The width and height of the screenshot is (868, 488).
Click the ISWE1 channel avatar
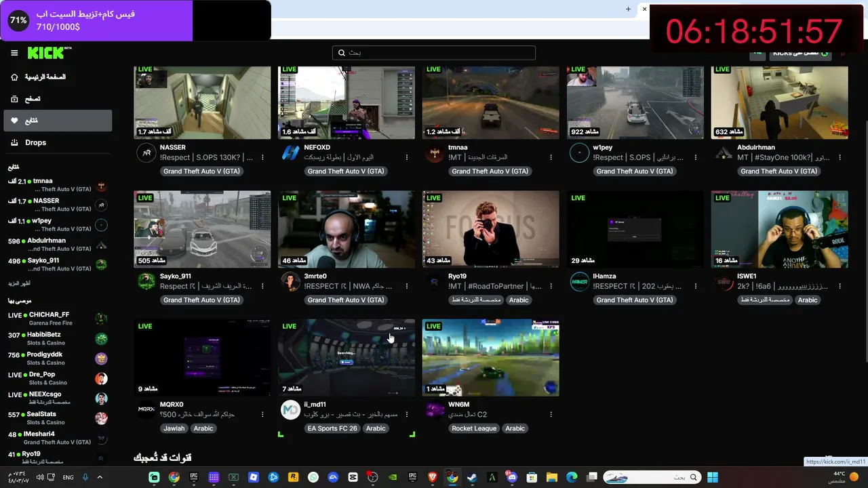coord(724,282)
